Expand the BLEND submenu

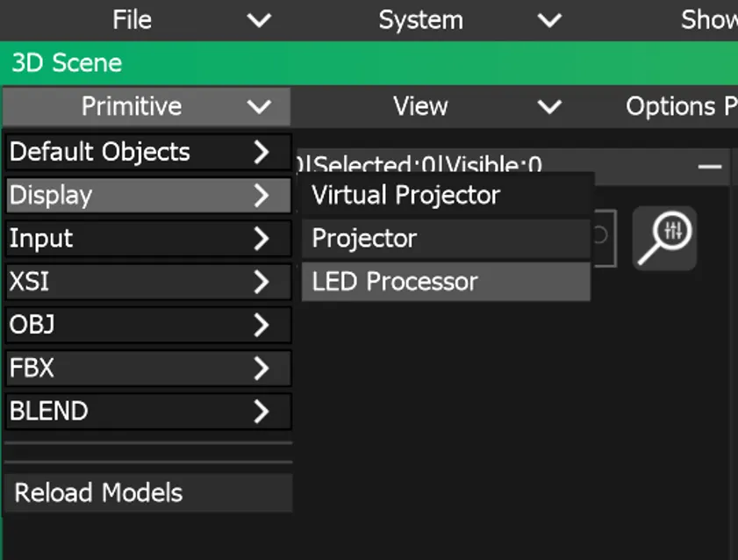[148, 412]
